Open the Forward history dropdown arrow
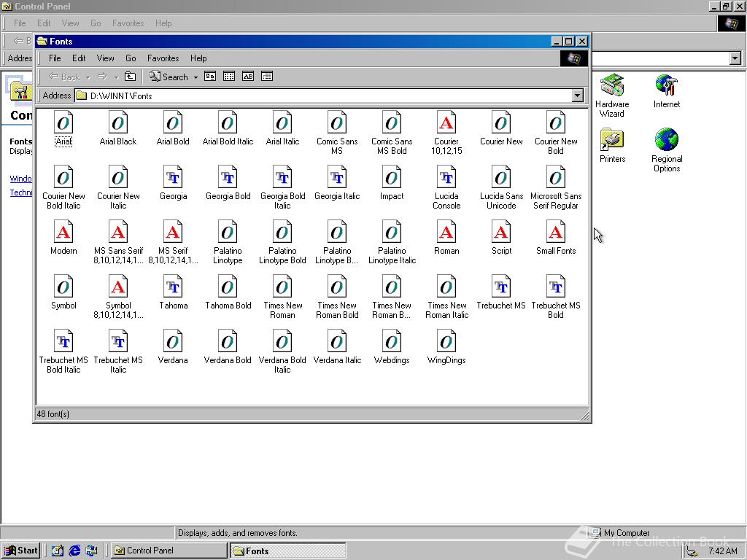This screenshot has height=560, width=747. tap(116, 77)
